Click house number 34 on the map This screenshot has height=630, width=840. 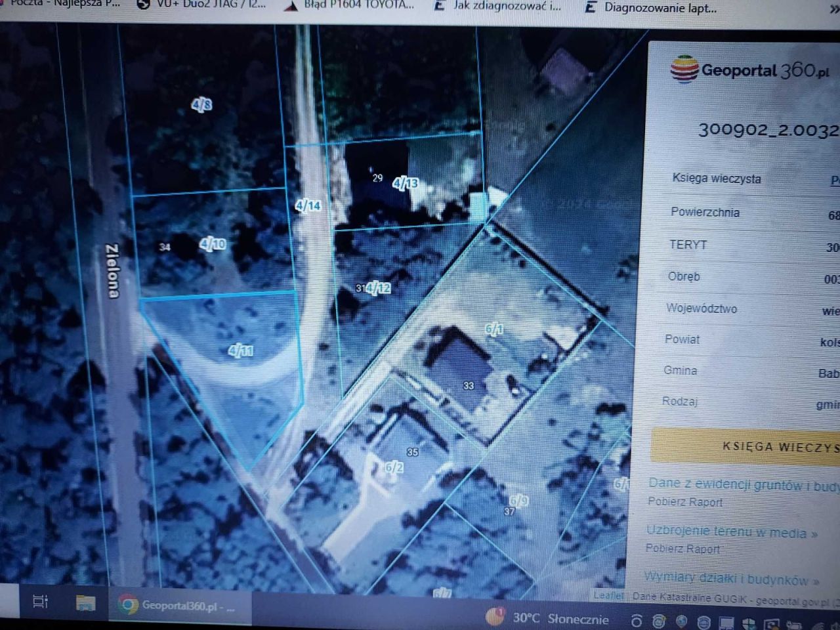165,247
